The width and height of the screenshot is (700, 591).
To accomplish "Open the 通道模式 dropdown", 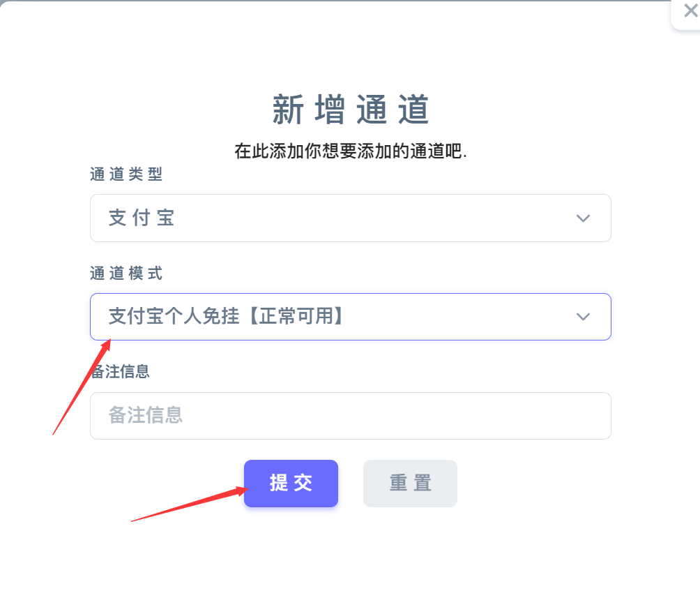I will (351, 317).
